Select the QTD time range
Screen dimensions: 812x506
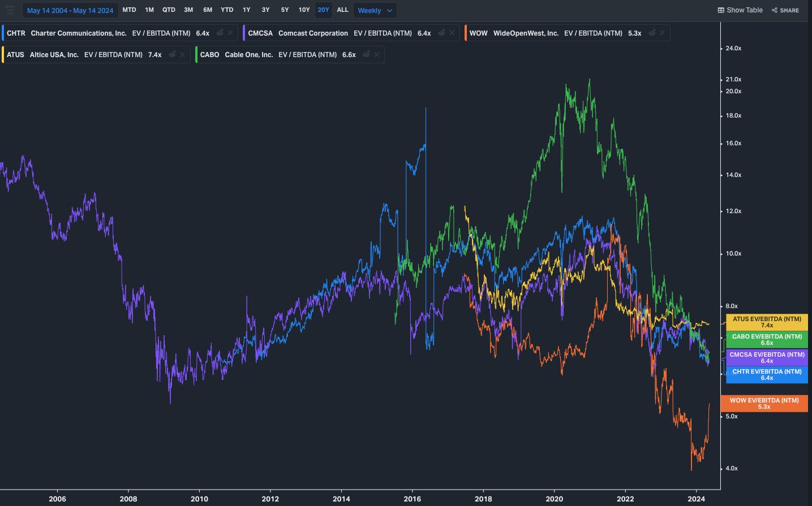coord(169,10)
